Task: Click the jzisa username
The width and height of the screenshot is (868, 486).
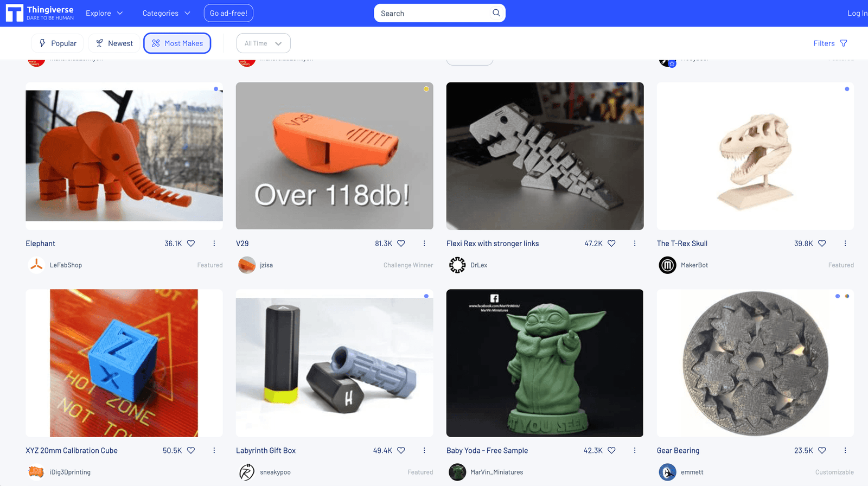Action: point(266,265)
